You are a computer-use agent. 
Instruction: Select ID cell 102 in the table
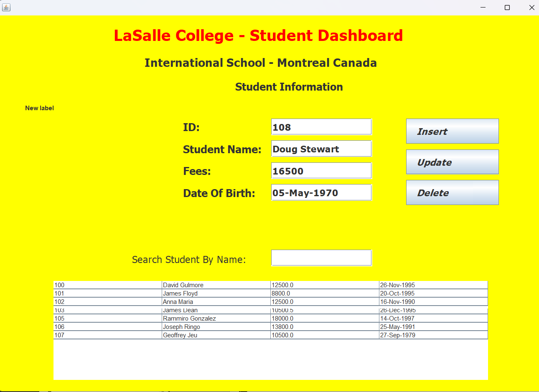coord(108,302)
